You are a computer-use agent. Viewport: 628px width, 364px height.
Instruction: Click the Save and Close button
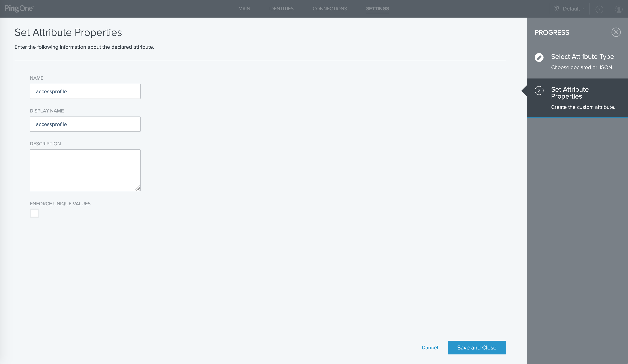tap(477, 348)
